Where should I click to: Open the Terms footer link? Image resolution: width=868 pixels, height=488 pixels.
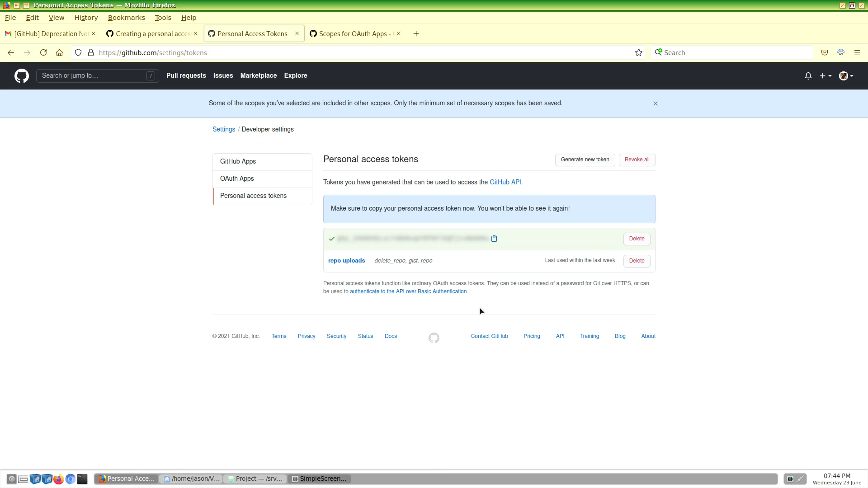click(279, 336)
